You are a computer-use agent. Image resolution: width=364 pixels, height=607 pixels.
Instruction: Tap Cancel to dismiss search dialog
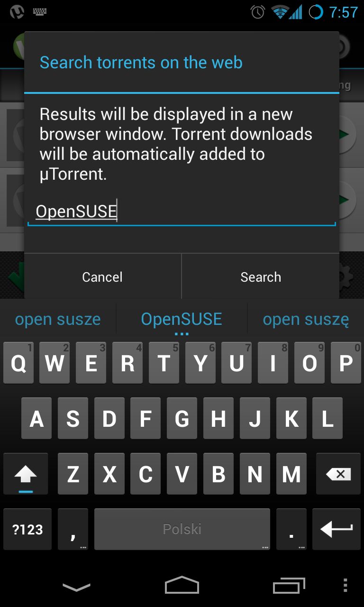click(102, 277)
